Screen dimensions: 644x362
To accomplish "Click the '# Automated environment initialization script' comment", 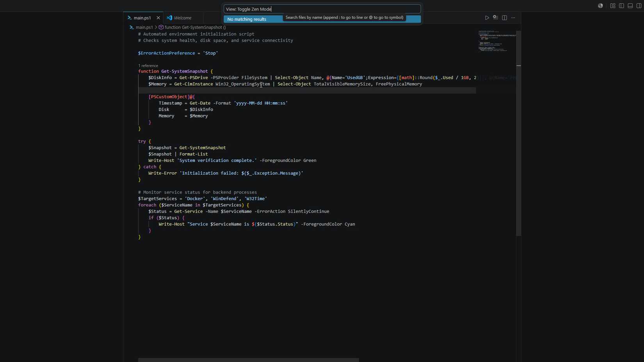I will (196, 34).
